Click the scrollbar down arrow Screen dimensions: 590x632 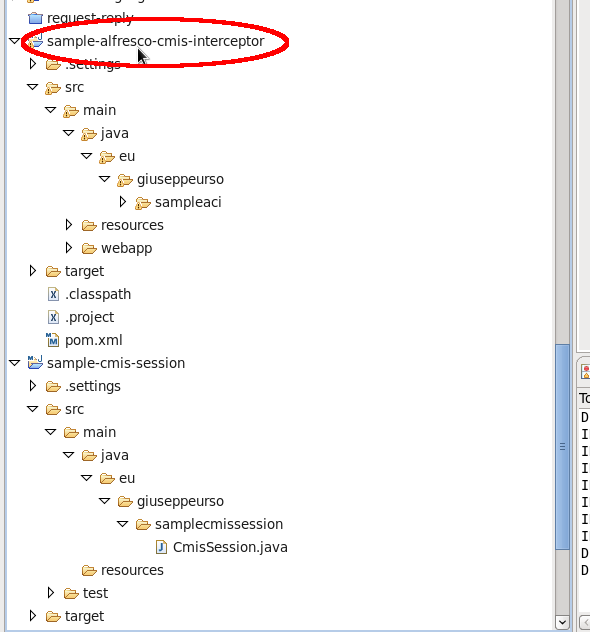pyautogui.click(x=562, y=623)
